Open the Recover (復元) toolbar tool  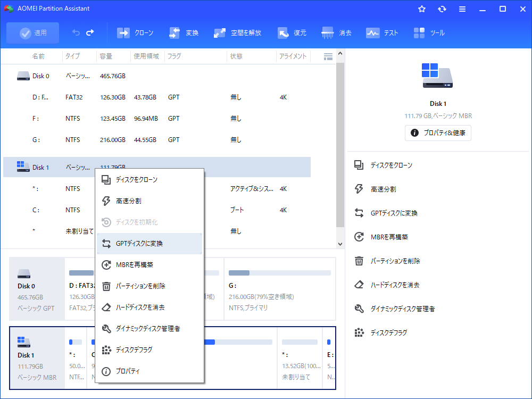pos(292,33)
